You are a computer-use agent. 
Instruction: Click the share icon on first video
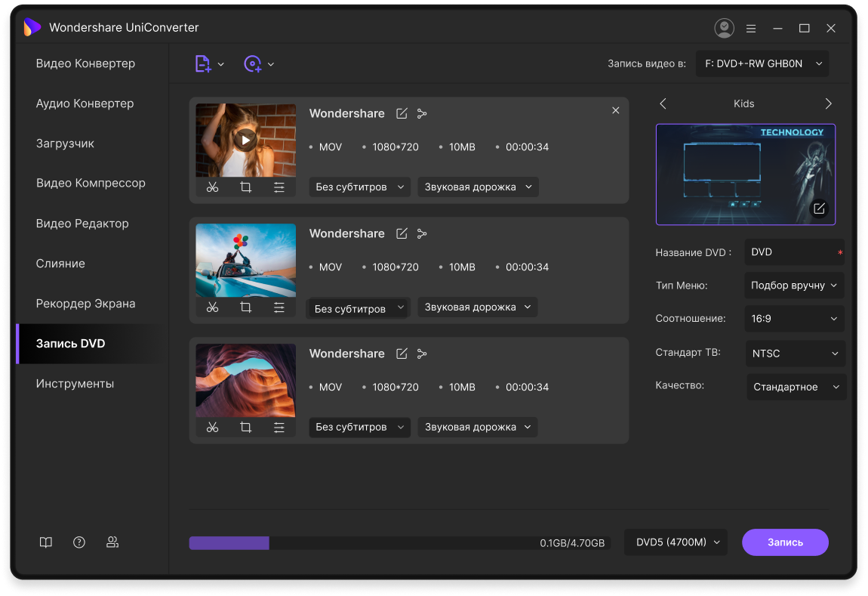point(422,113)
